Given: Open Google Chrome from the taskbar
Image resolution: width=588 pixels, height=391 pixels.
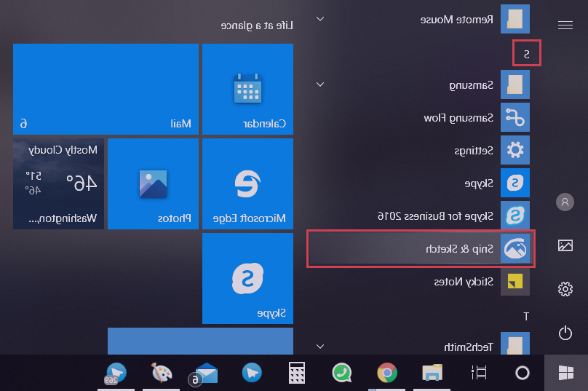Looking at the screenshot, I should (387, 374).
